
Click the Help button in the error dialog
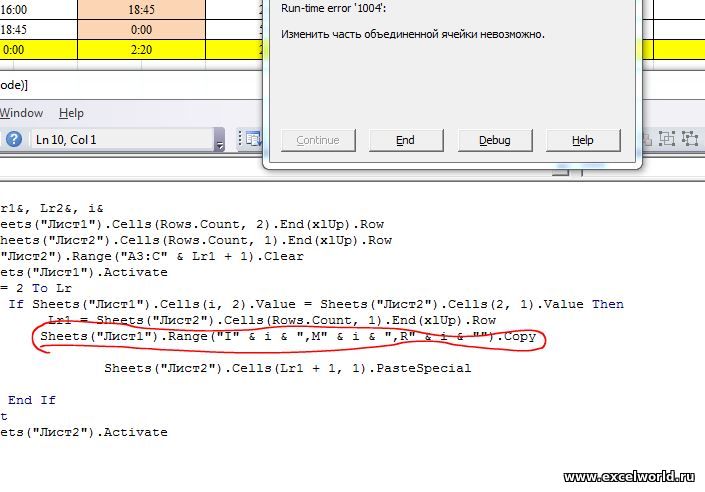click(583, 141)
